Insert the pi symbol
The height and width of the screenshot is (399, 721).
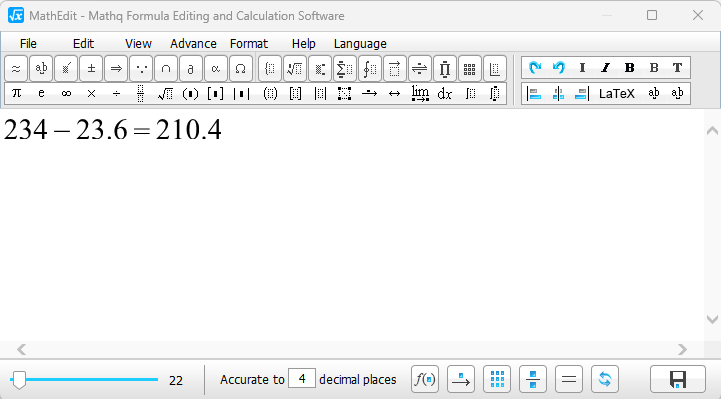17,93
